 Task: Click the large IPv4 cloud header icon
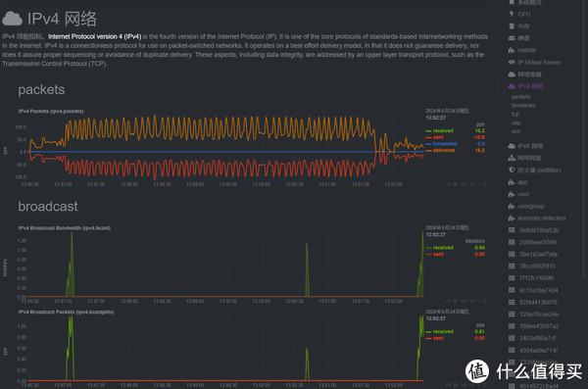pos(12,19)
